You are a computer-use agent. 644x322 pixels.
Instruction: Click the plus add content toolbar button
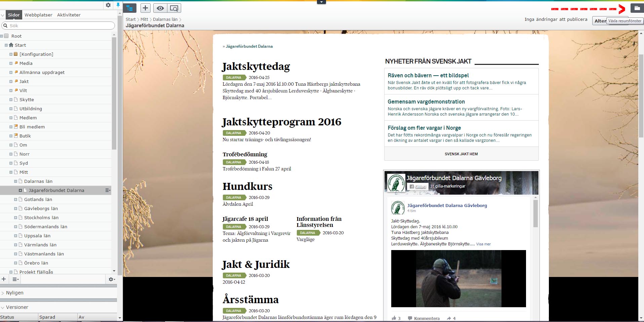click(145, 8)
